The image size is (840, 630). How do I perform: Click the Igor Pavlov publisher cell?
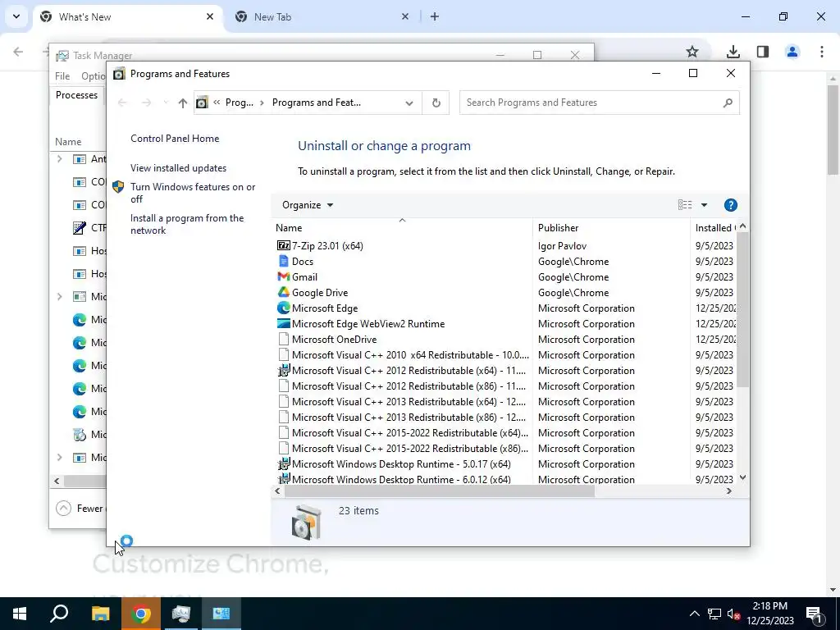pos(562,246)
